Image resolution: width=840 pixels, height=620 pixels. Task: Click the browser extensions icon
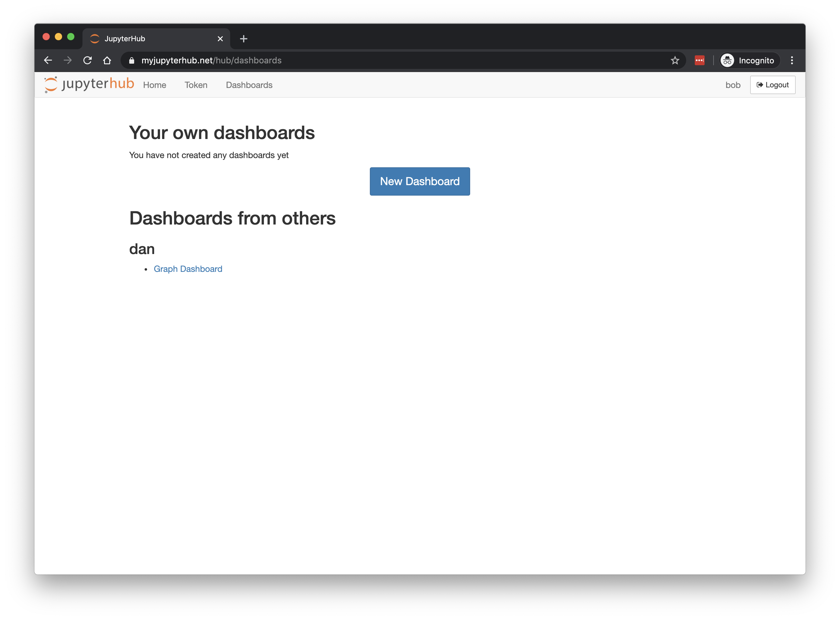[x=702, y=60]
